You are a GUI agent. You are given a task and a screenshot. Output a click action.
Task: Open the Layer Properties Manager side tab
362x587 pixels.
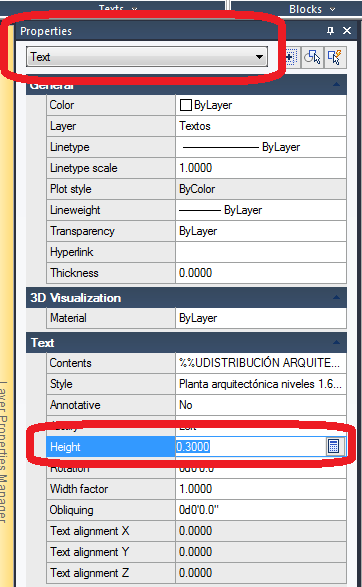point(3,452)
